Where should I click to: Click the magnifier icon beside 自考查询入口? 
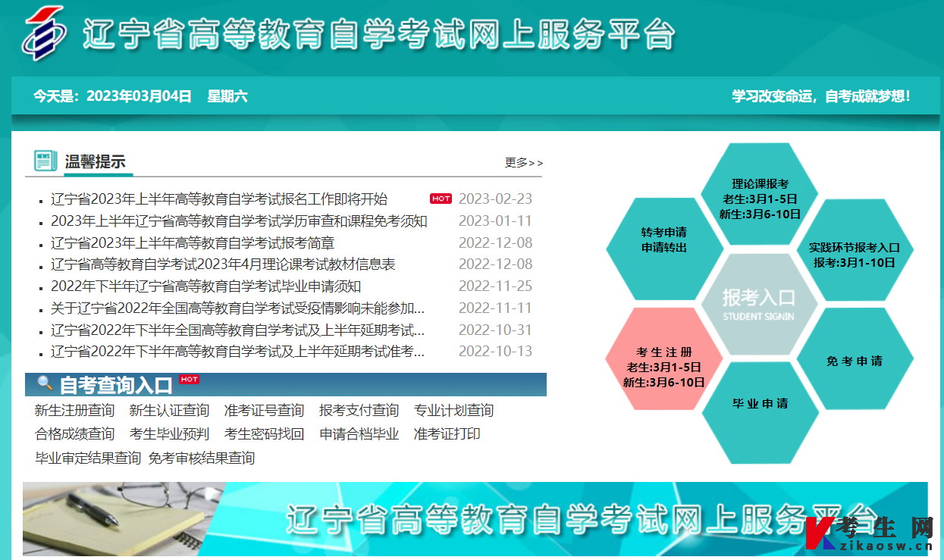(45, 383)
